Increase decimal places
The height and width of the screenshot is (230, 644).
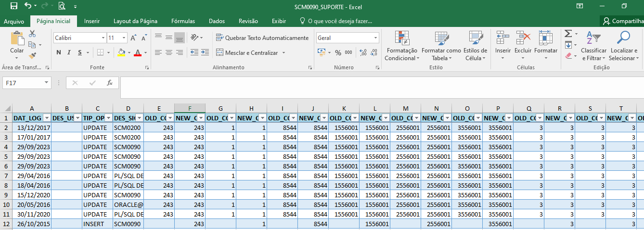pyautogui.click(x=363, y=52)
